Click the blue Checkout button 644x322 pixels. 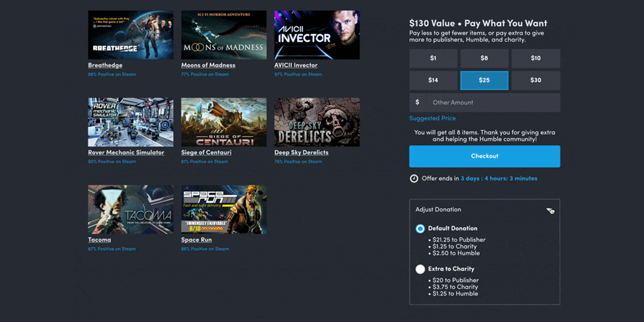point(485,156)
